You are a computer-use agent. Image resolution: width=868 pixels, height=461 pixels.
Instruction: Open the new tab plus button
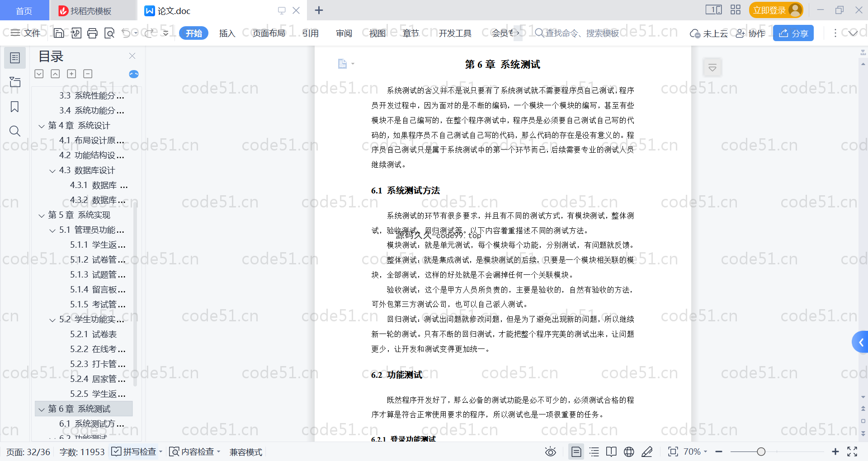pos(319,10)
